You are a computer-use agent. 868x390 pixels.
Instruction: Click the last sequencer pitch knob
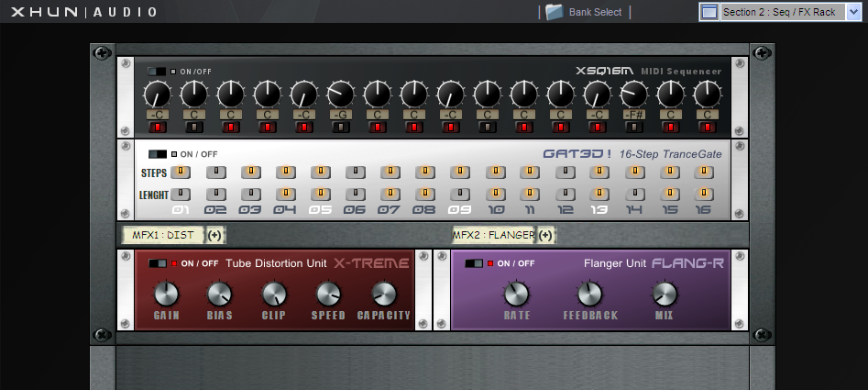click(707, 95)
